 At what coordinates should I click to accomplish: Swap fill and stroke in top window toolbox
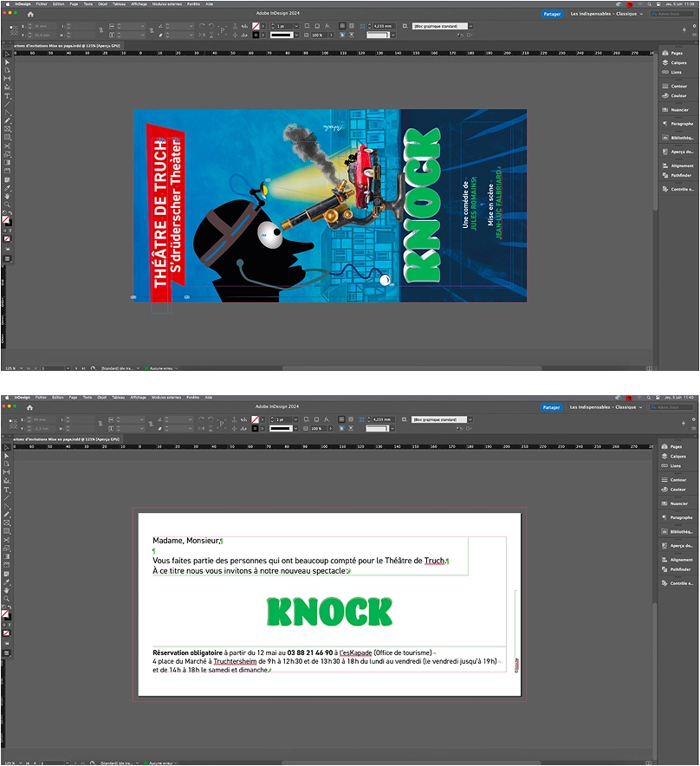coord(10,213)
